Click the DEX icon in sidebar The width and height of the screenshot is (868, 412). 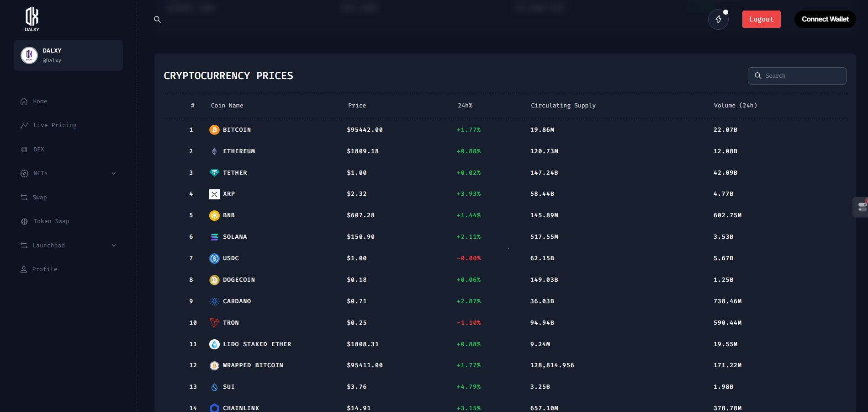point(24,150)
